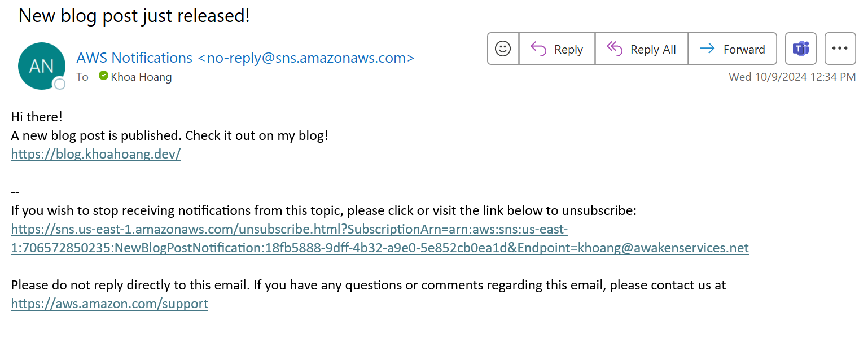The width and height of the screenshot is (868, 338).
Task: Choose Reply All for this message
Action: (x=642, y=49)
